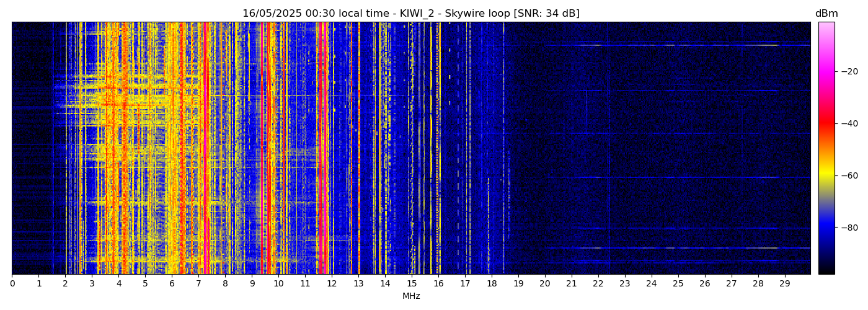Click the SNR value in the title

(x=546, y=14)
